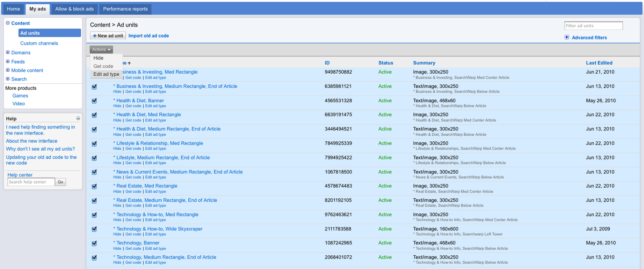Uncheck Technology, Medium Rectangle, End of Article
Viewport: 644px width, 269px height.
[x=94, y=258]
